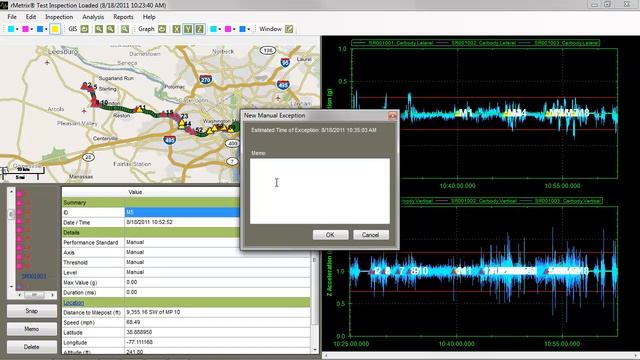
Task: Click cyan swatch right of Graph Z button
Action: coord(213,29)
